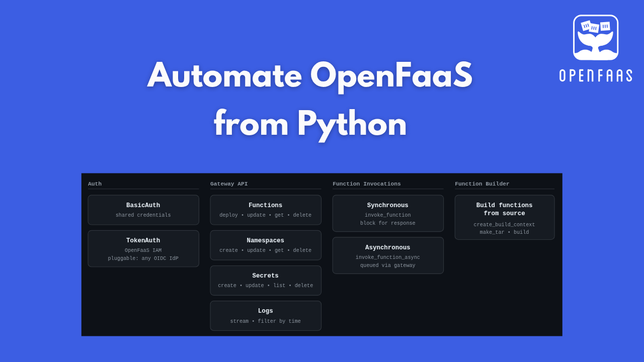Click 'stream • filter by time' text
Viewport: 644px width, 362px height.
[x=266, y=321]
